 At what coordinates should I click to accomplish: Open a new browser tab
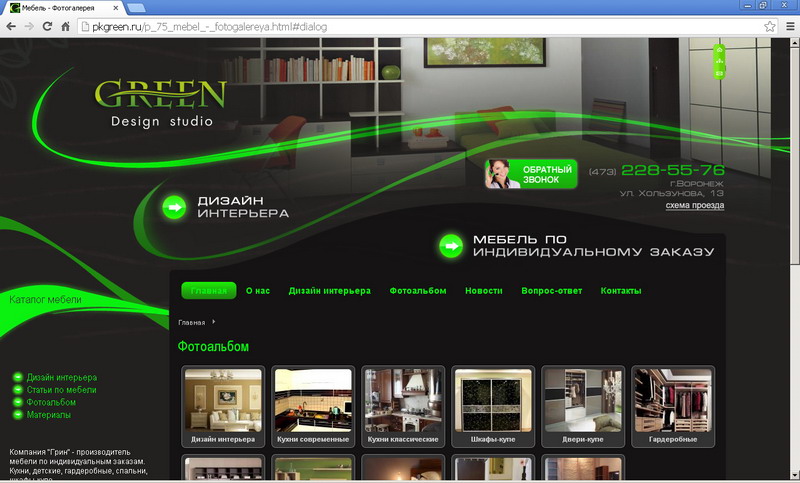pyautogui.click(x=136, y=8)
